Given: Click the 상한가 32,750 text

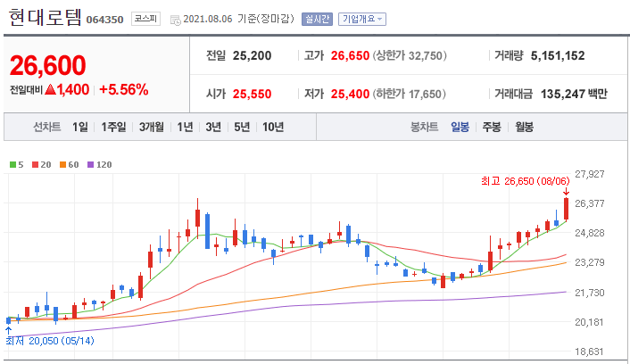Looking at the screenshot, I should coord(410,55).
